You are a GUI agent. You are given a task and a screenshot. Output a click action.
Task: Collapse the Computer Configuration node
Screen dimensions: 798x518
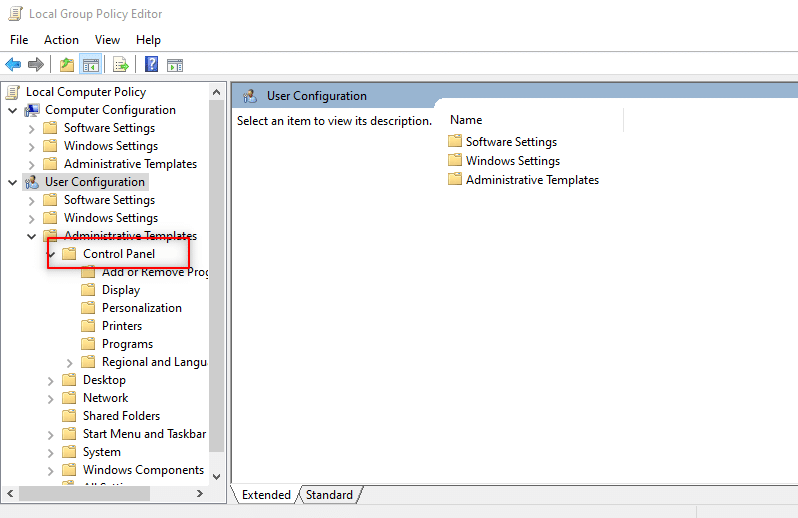[13, 110]
